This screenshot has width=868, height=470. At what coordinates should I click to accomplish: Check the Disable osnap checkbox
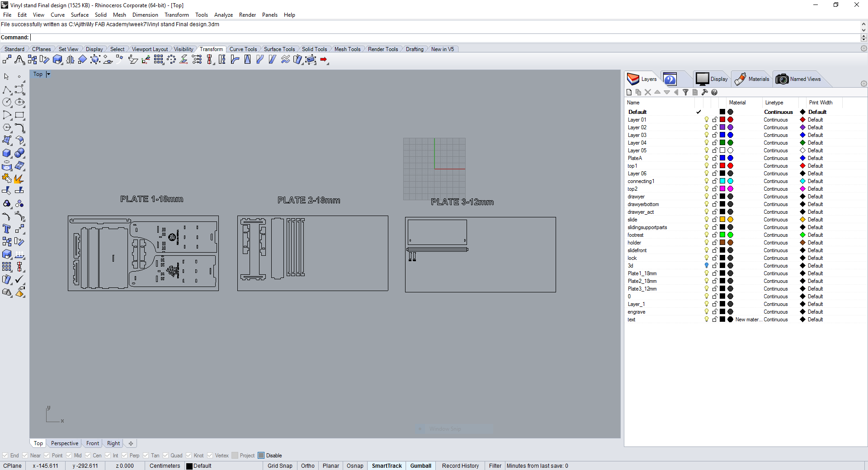pos(261,456)
